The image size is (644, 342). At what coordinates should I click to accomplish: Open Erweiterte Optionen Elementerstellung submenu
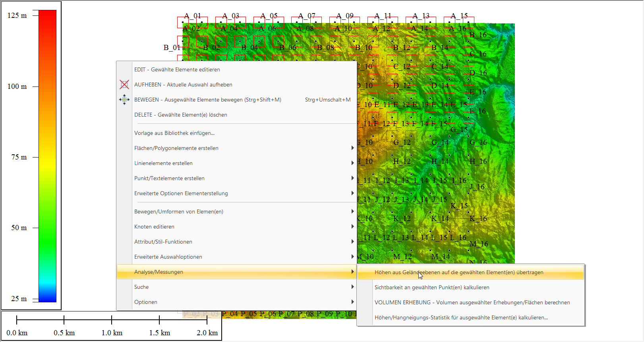[x=236, y=193]
